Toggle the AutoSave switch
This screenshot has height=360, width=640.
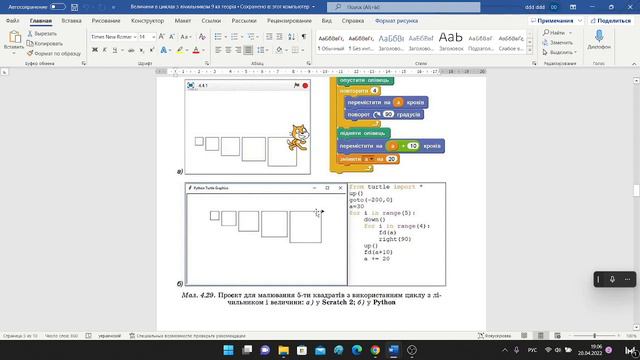pyautogui.click(x=58, y=7)
